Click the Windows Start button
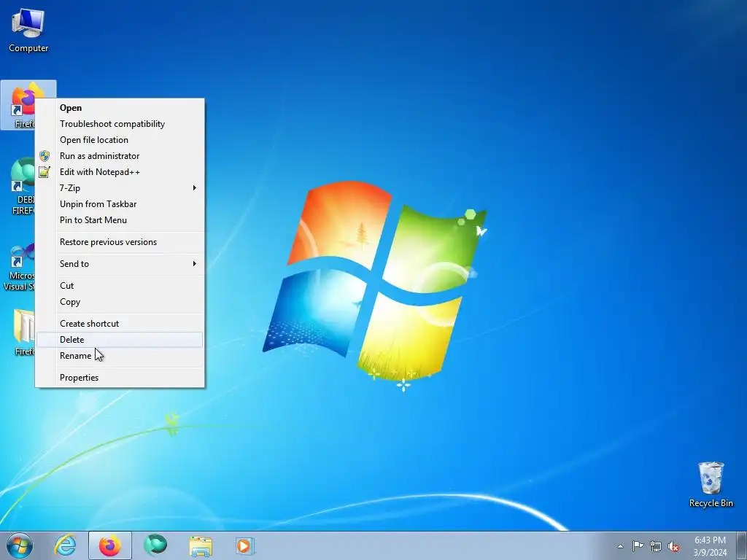This screenshot has width=747, height=560. point(20,545)
